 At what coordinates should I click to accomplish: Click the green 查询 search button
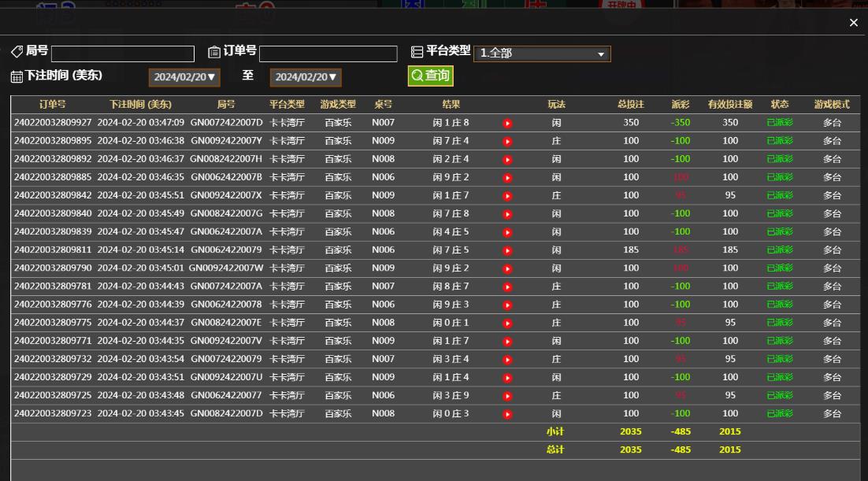click(431, 76)
